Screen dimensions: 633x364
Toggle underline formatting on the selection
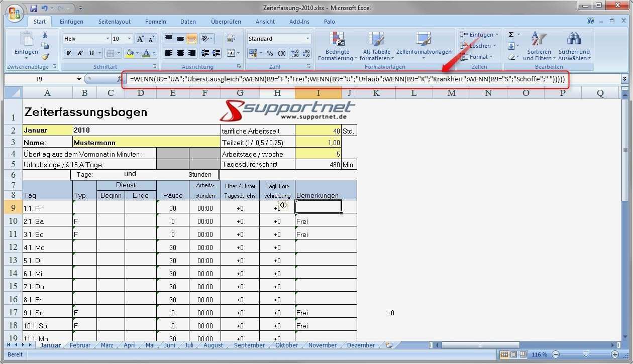(x=92, y=53)
